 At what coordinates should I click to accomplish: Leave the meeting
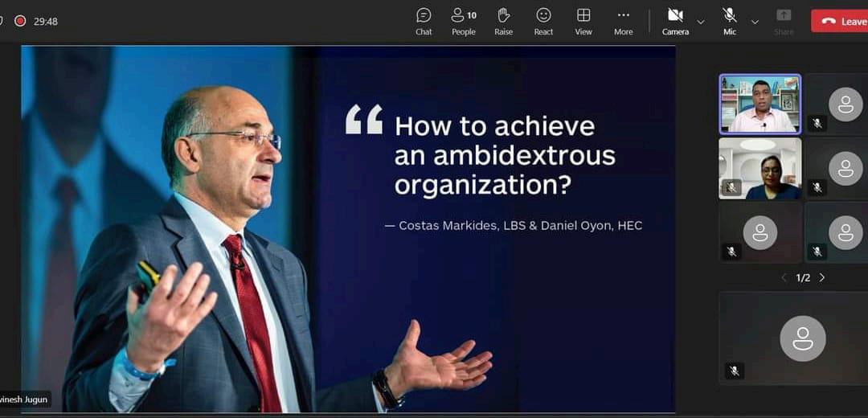tap(840, 21)
